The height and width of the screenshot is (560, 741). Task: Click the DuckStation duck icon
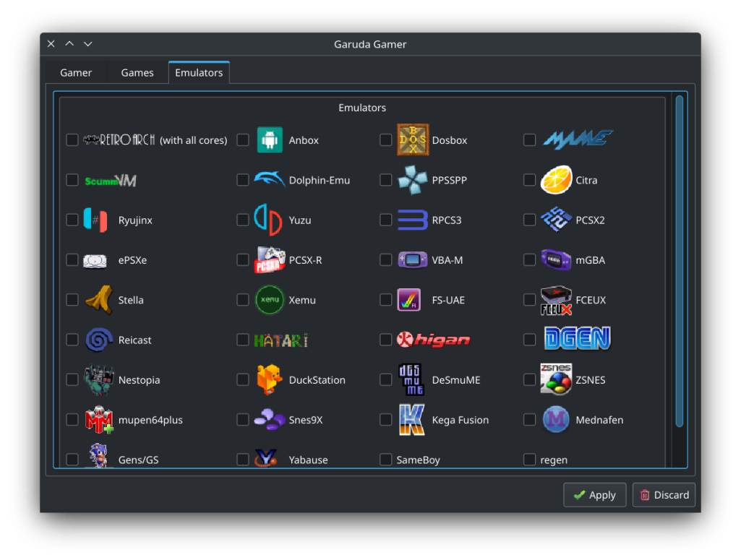click(267, 379)
